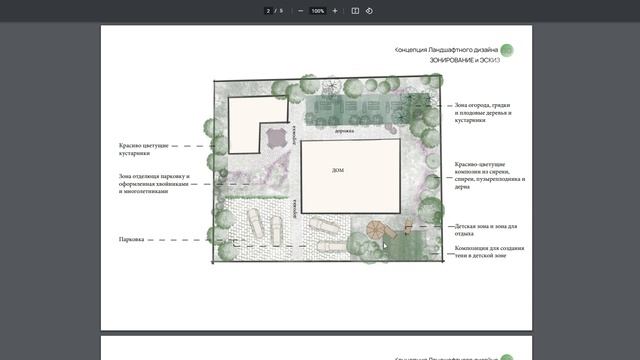Image resolution: width=640 pixels, height=360 pixels.
Task: Click the 100% zoom level field
Action: pos(318,11)
